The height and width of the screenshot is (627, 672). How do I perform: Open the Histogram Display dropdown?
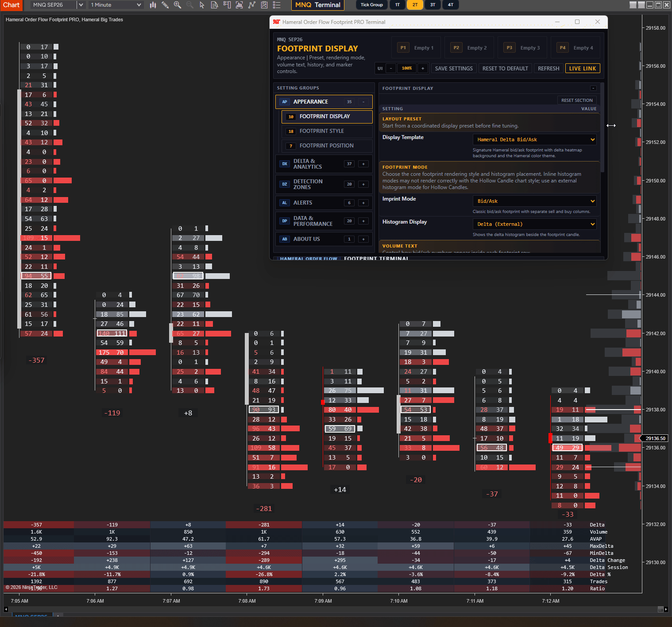pyautogui.click(x=534, y=224)
